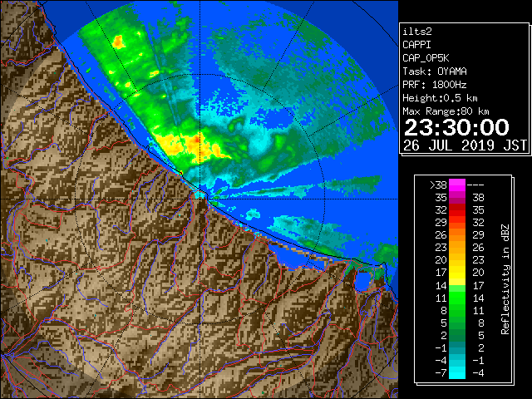Select the "---" legend label
Screen dimensions: 532x399
pyautogui.click(x=475, y=185)
